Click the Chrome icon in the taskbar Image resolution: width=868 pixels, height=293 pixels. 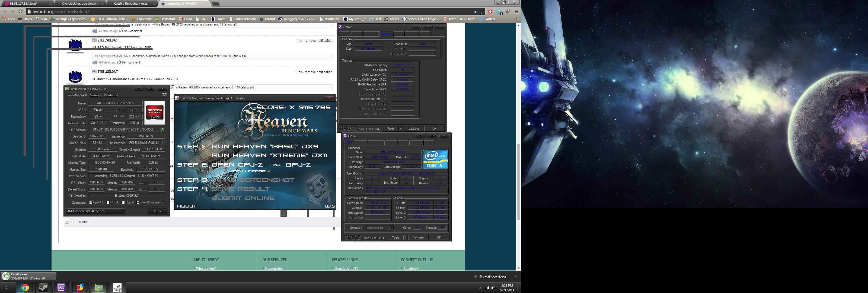click(x=25, y=288)
